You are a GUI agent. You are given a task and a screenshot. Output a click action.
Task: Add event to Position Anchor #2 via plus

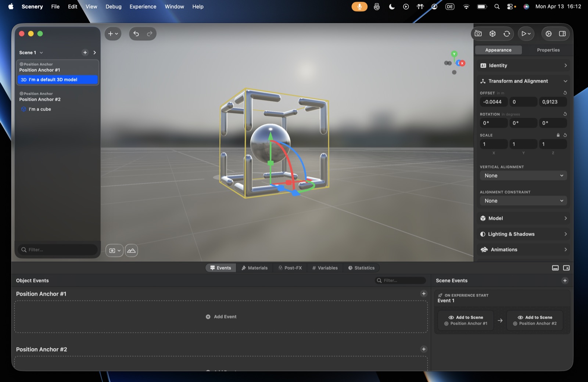pos(424,349)
